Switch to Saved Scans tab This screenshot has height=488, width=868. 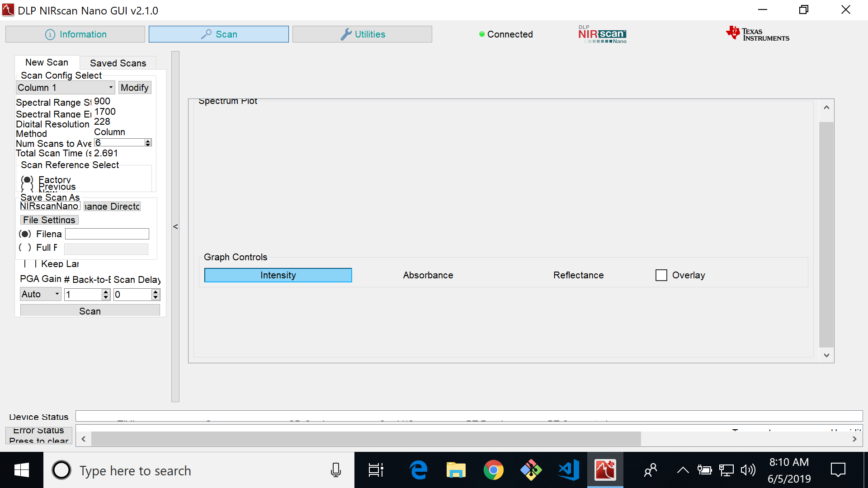click(118, 63)
